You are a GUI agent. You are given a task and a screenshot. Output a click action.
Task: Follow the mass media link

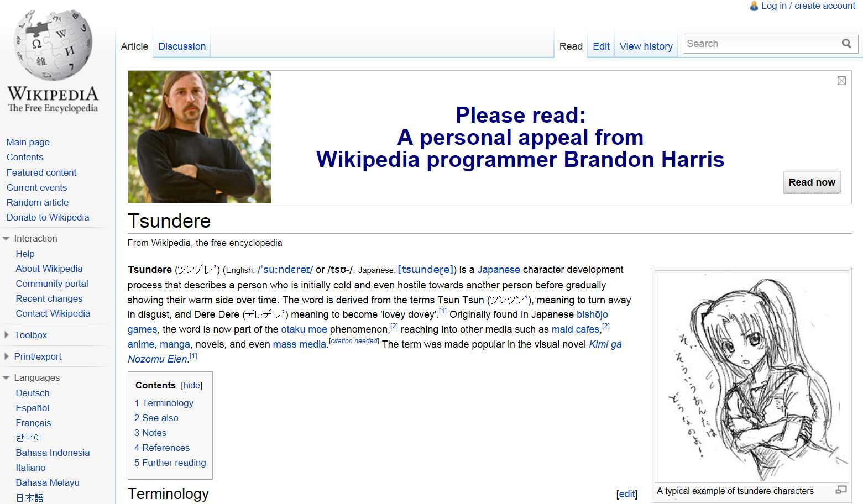pos(299,344)
